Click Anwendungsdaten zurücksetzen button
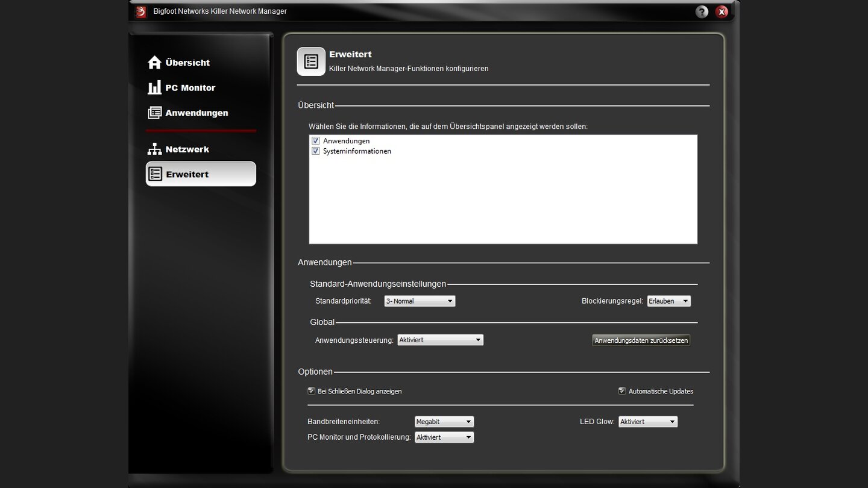The image size is (868, 488). pos(641,340)
